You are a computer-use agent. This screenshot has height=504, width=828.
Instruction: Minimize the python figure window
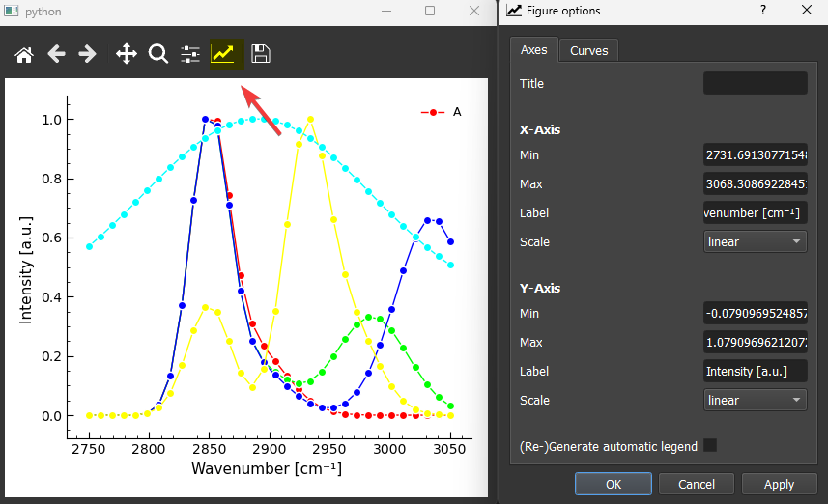[x=386, y=11]
